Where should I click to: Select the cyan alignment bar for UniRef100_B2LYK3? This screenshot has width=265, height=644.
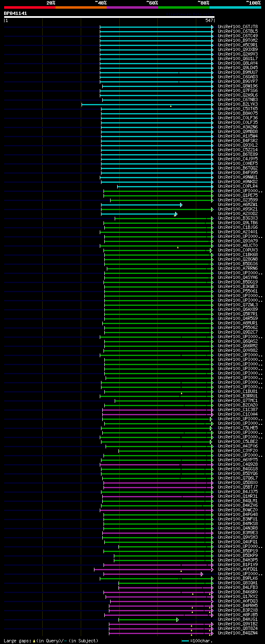point(147,104)
